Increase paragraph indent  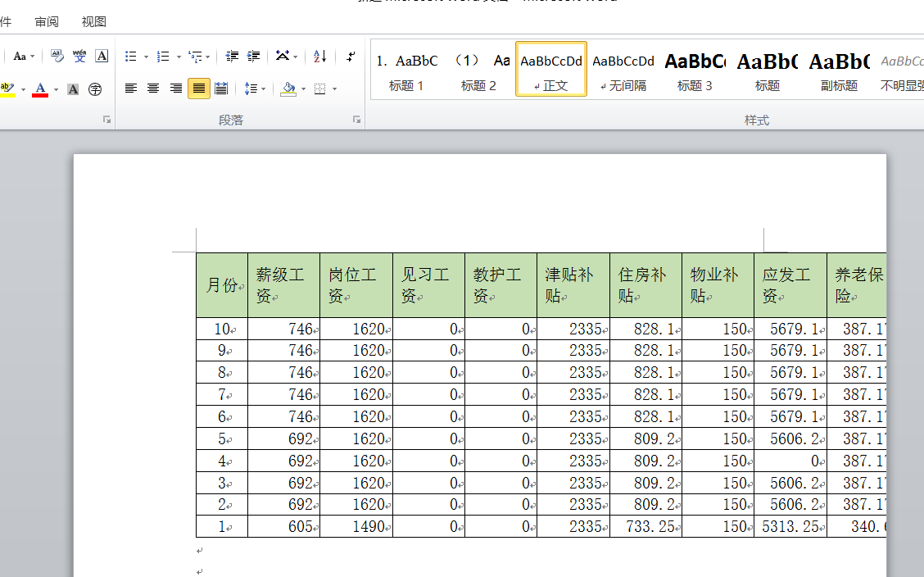253,57
